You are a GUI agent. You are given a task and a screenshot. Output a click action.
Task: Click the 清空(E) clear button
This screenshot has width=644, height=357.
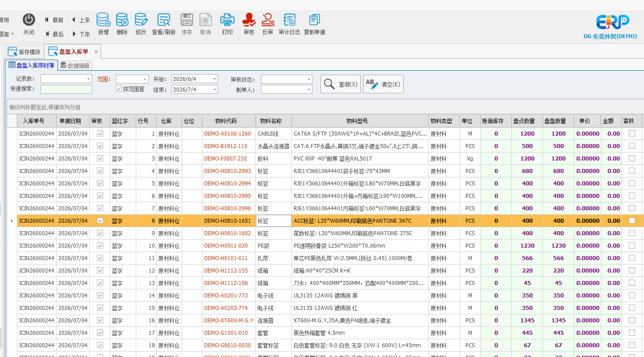click(x=383, y=84)
